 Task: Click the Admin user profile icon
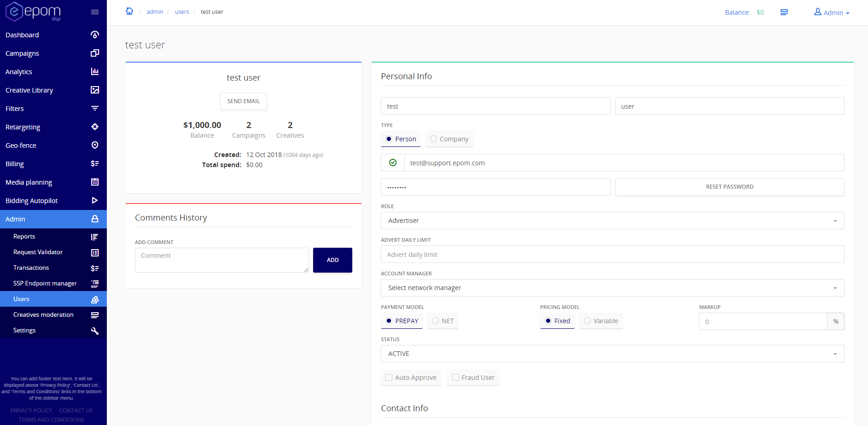(x=818, y=12)
